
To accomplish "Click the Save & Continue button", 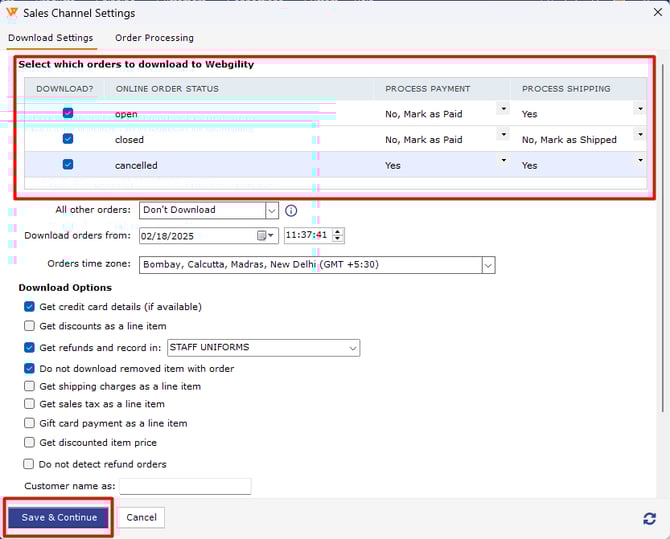I will coord(59,517).
